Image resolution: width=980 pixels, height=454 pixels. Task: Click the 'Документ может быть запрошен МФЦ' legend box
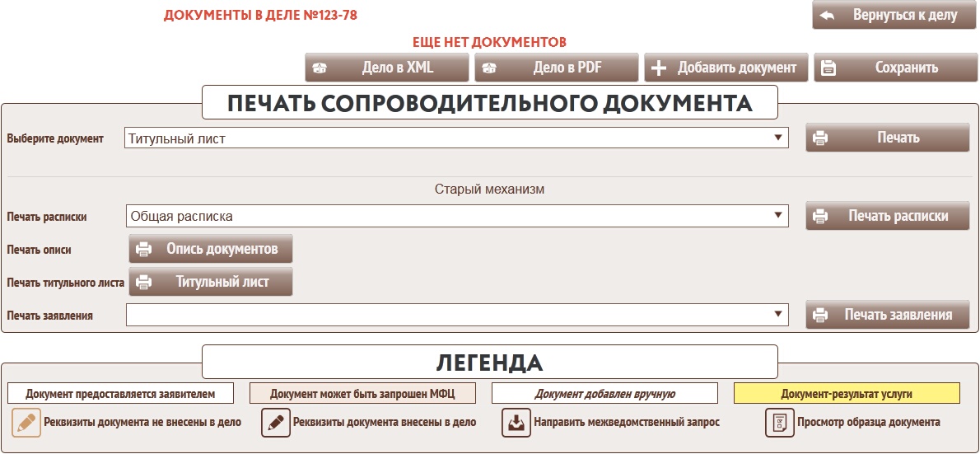[362, 394]
